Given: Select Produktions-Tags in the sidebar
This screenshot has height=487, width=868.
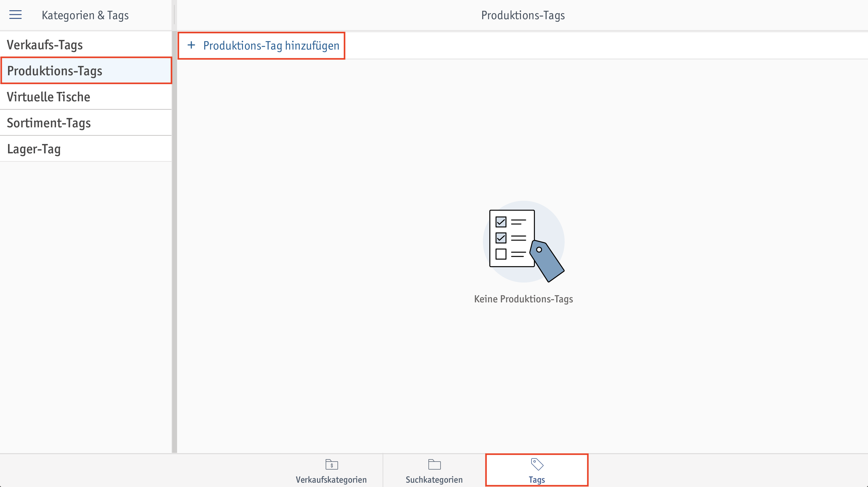Looking at the screenshot, I should [x=86, y=71].
